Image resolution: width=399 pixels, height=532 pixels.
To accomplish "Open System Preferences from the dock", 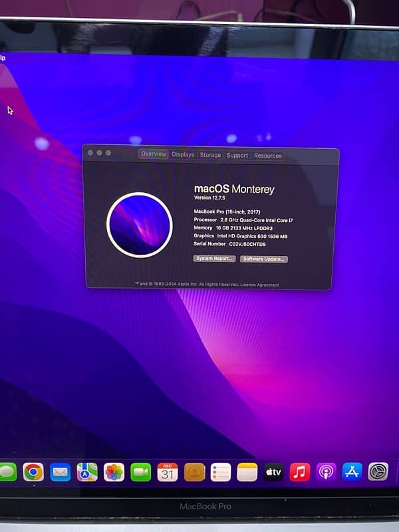I will point(378,472).
